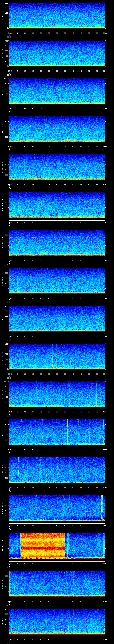114x644 pixels.
Task: Click the vertical click line near 39s in 16:36 panel
Action: click(x=72, y=279)
